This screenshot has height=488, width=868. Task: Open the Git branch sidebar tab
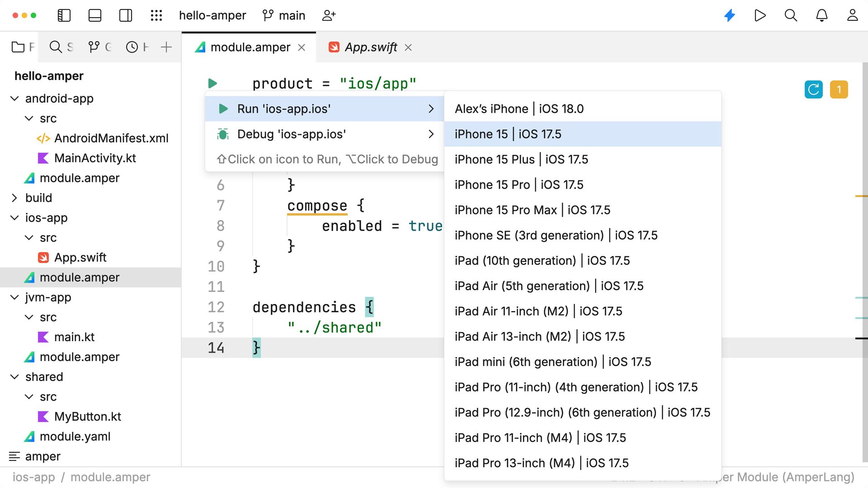[99, 47]
